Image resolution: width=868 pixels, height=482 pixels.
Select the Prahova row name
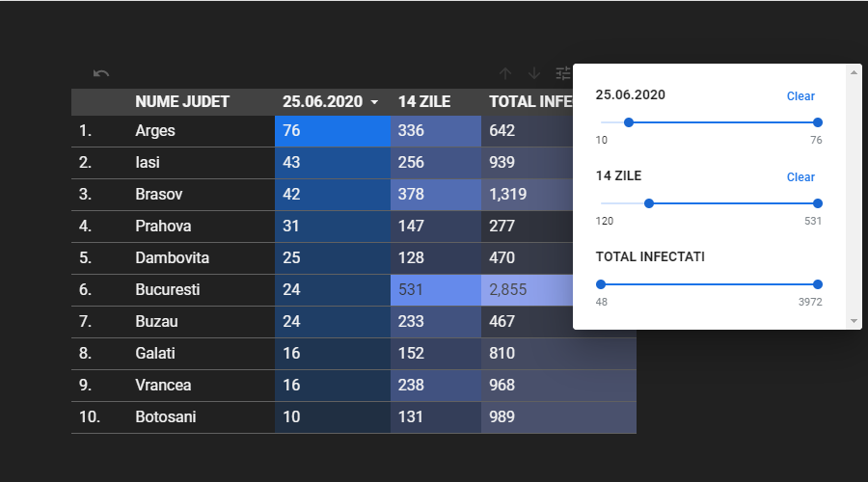pos(163,226)
